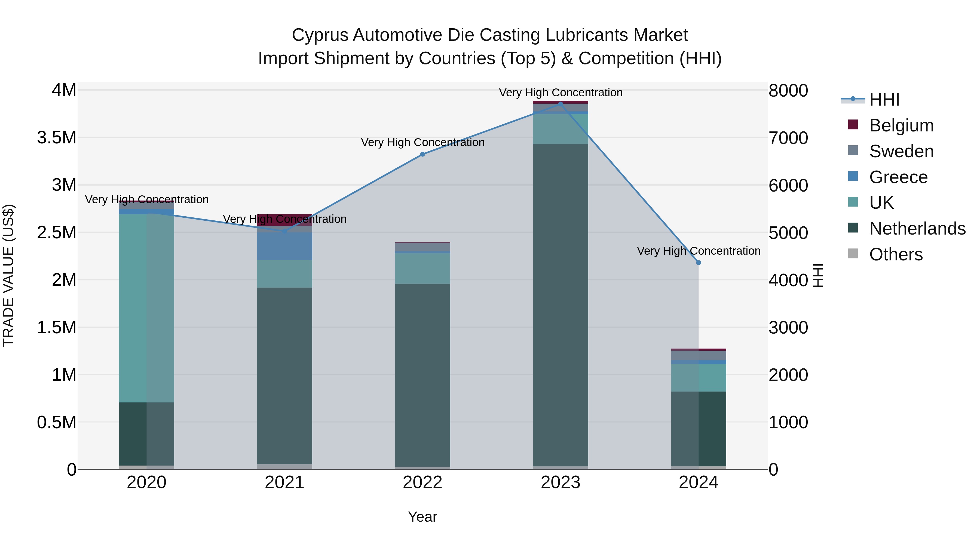Toggle the Netherlands legend entry
Viewport: 980px width, 551px height.
pos(906,229)
